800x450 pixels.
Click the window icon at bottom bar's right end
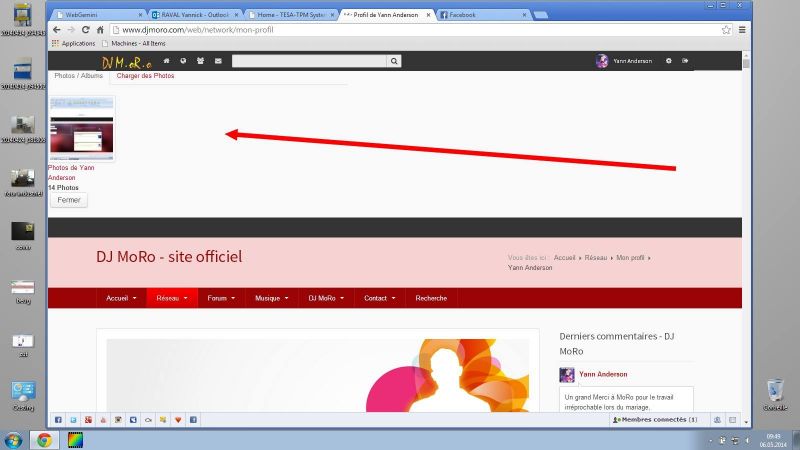pos(732,420)
